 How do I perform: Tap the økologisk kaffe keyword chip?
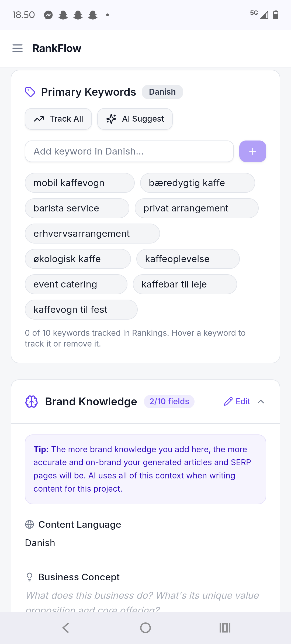pos(78,259)
